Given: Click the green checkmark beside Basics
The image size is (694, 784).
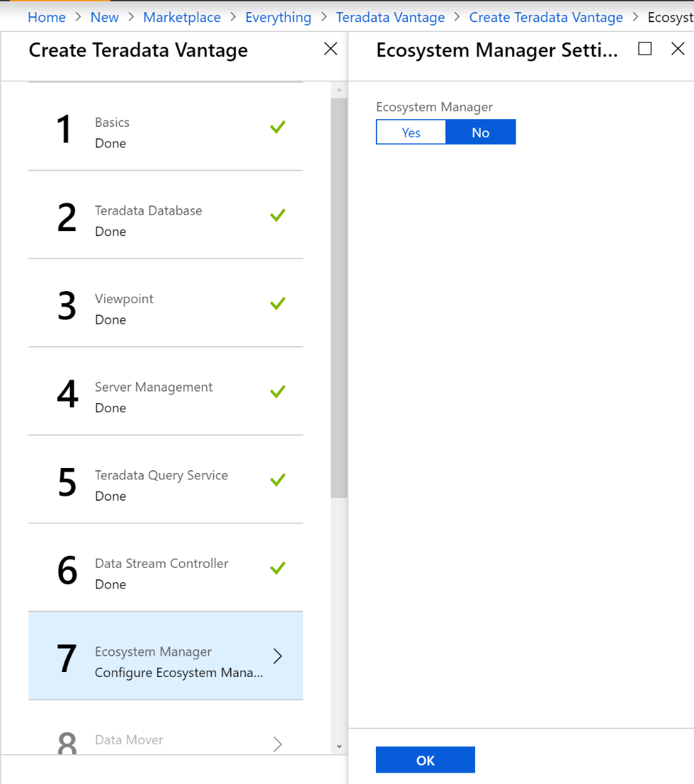Looking at the screenshot, I should (277, 127).
